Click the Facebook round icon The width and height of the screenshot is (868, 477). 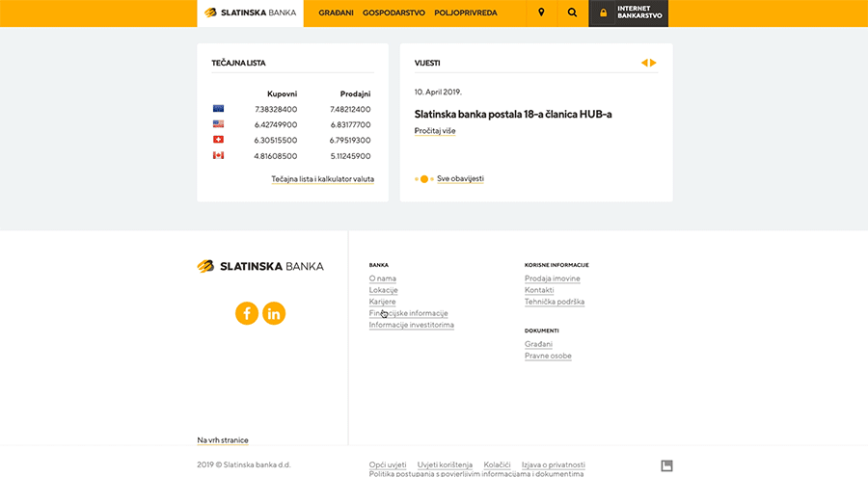click(247, 313)
